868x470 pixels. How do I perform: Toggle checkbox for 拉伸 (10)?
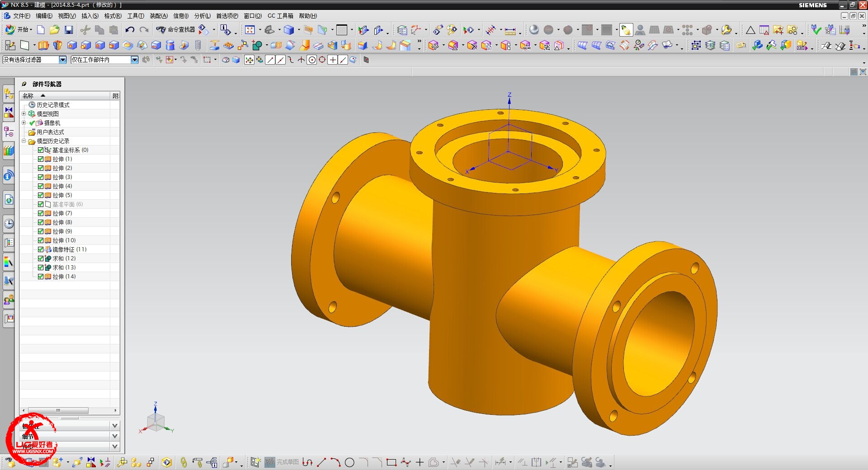(41, 240)
